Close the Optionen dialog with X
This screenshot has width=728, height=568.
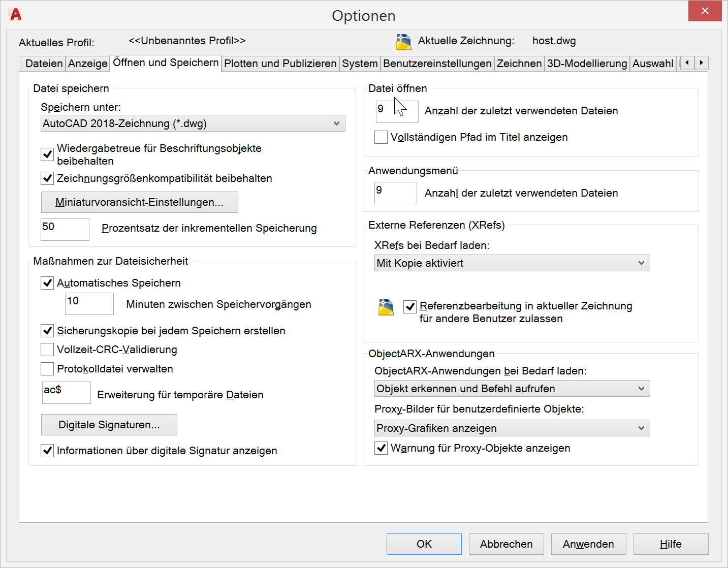tap(705, 11)
